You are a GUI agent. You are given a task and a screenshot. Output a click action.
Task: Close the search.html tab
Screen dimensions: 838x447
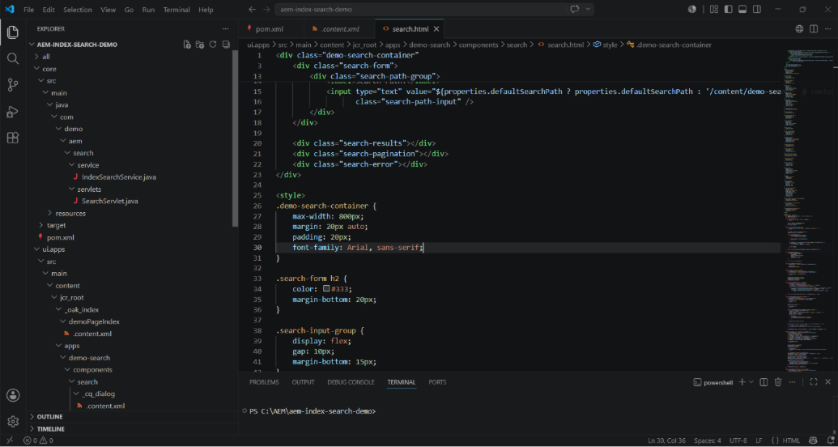point(437,29)
